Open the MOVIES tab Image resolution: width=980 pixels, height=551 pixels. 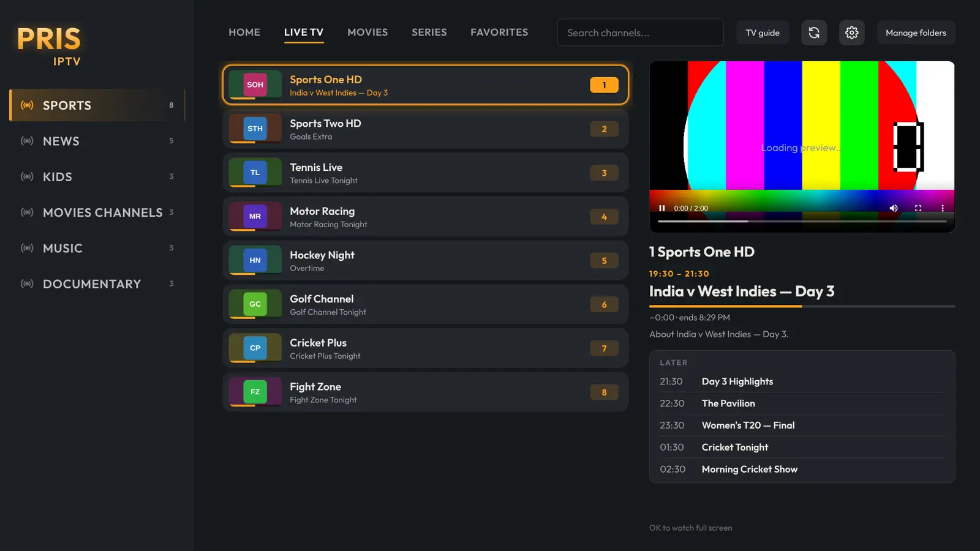(x=367, y=32)
